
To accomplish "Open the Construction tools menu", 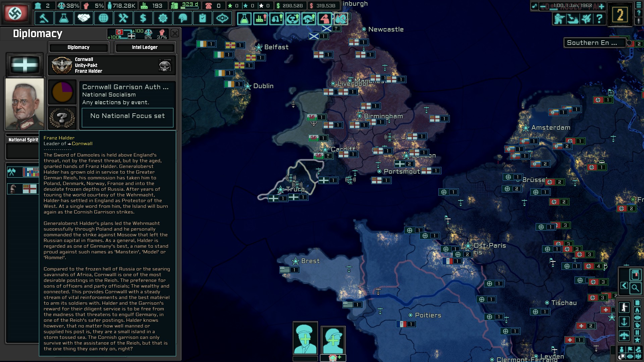I will tap(123, 18).
